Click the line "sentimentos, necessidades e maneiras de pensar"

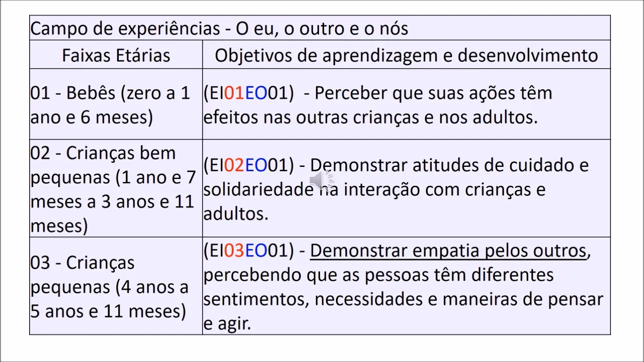403,299
